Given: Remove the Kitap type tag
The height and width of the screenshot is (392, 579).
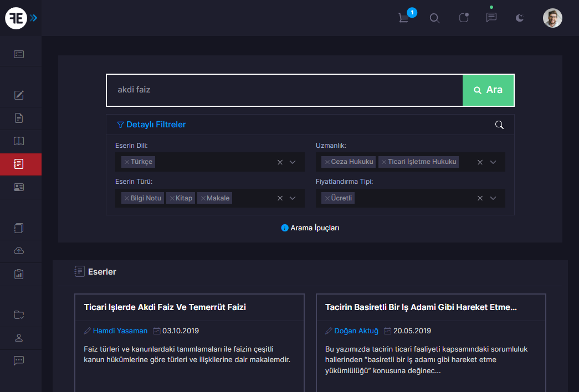Looking at the screenshot, I should pyautogui.click(x=172, y=198).
